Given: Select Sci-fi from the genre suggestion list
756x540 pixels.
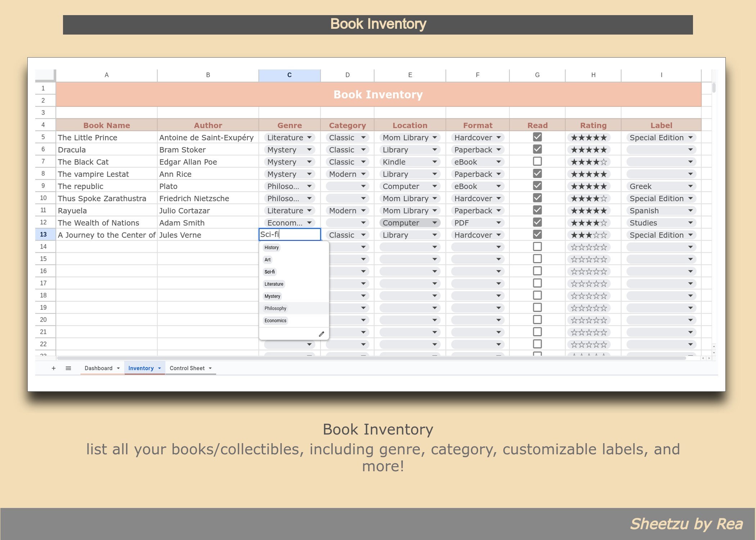Looking at the screenshot, I should 269,272.
